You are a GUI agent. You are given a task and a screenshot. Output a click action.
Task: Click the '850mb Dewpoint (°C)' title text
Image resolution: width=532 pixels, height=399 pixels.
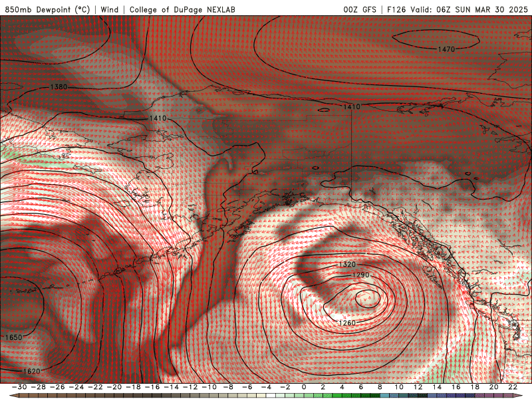[47, 9]
